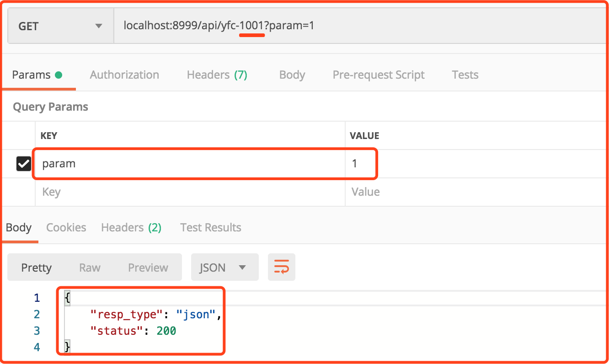
Task: Open the request Headers (7) tab
Action: [217, 75]
